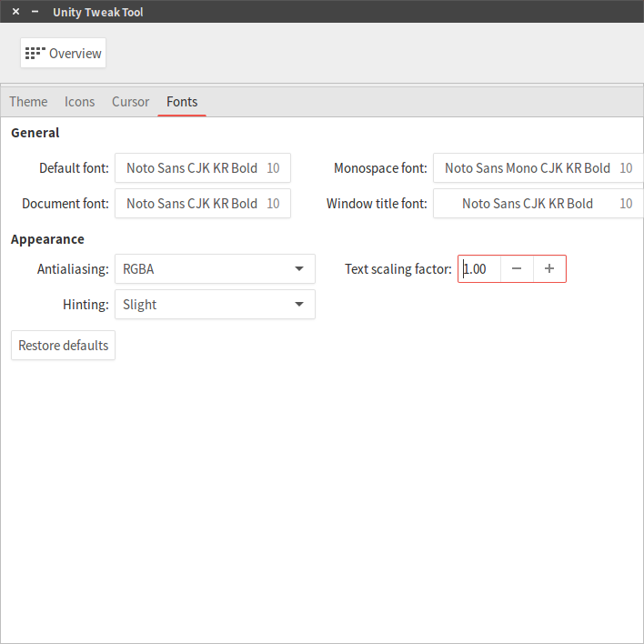Expand the Antialiasing RGBA dropdown
The image size is (644, 644).
tap(216, 269)
